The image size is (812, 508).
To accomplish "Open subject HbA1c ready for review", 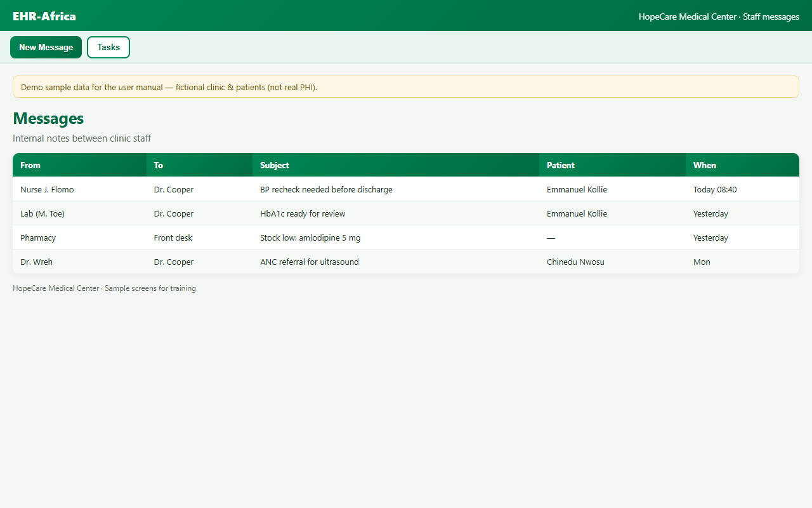I will click(x=303, y=213).
